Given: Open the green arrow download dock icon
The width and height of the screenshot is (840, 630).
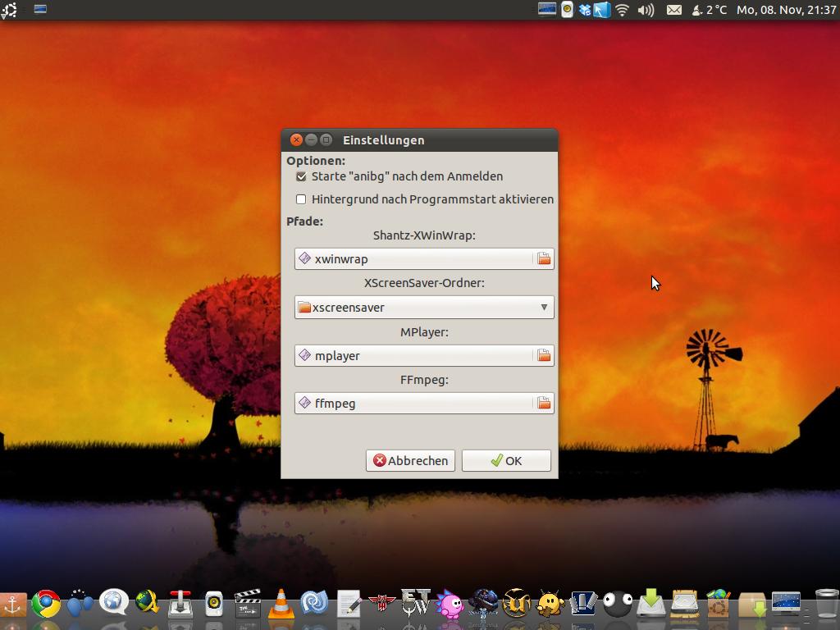Looking at the screenshot, I should [x=651, y=604].
